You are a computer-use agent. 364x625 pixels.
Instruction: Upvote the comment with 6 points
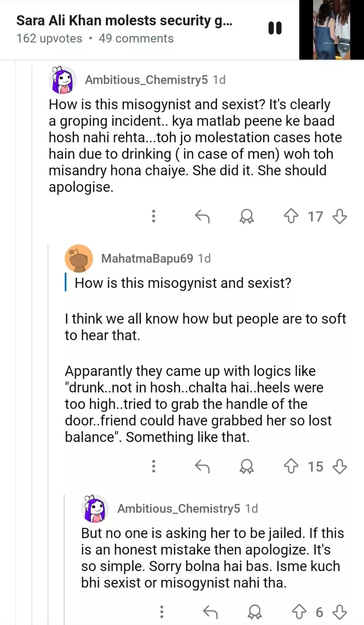299,612
